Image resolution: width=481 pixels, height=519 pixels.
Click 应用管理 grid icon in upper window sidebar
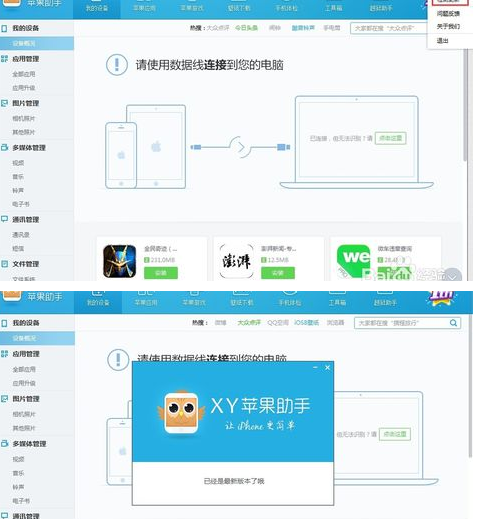4,59
